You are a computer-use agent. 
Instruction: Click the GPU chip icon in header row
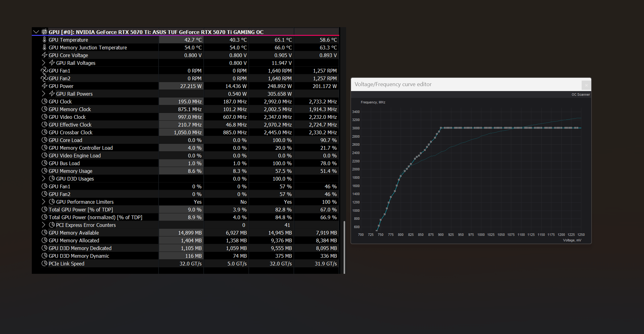pyautogui.click(x=44, y=32)
